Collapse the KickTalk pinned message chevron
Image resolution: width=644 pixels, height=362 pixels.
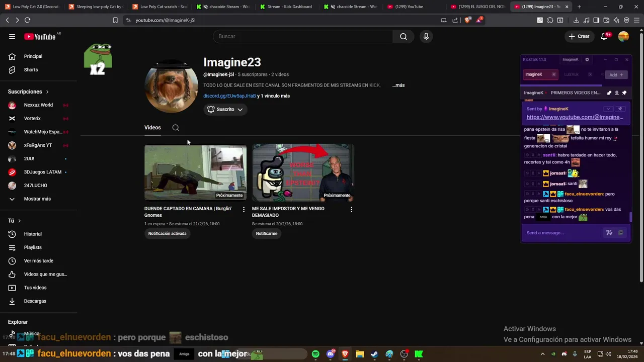pos(608,109)
